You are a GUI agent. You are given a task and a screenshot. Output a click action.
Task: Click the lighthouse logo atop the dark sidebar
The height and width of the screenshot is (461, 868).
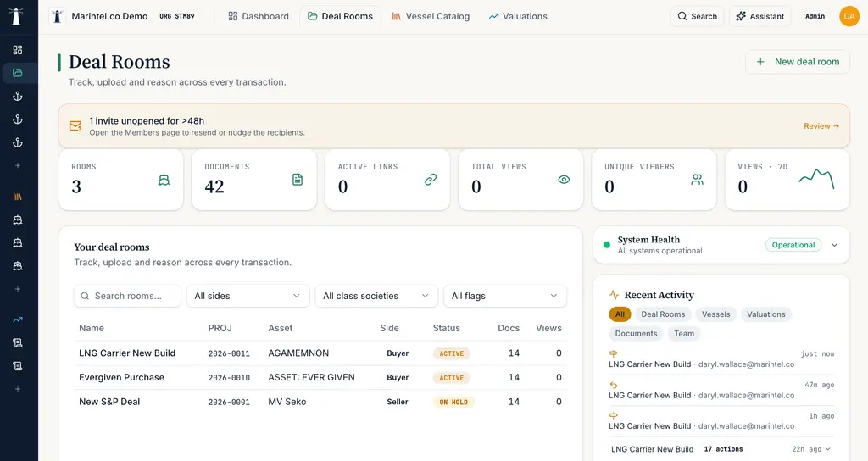pos(17,16)
